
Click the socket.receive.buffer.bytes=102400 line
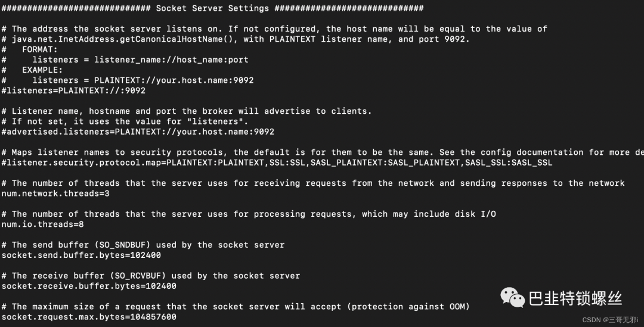pos(89,286)
